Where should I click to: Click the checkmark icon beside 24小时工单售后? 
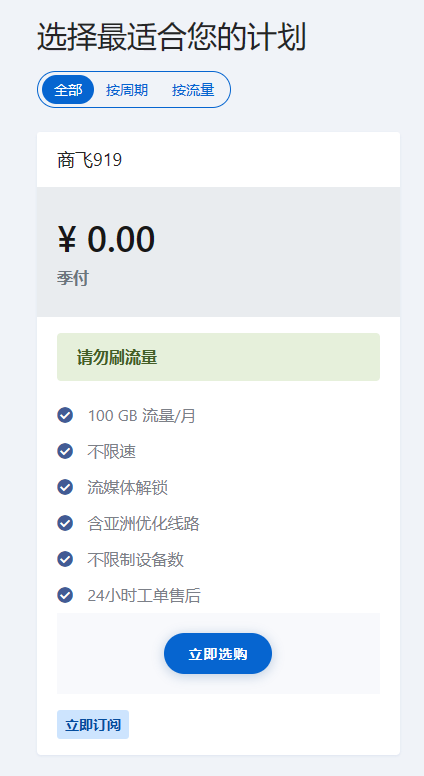pyautogui.click(x=65, y=595)
